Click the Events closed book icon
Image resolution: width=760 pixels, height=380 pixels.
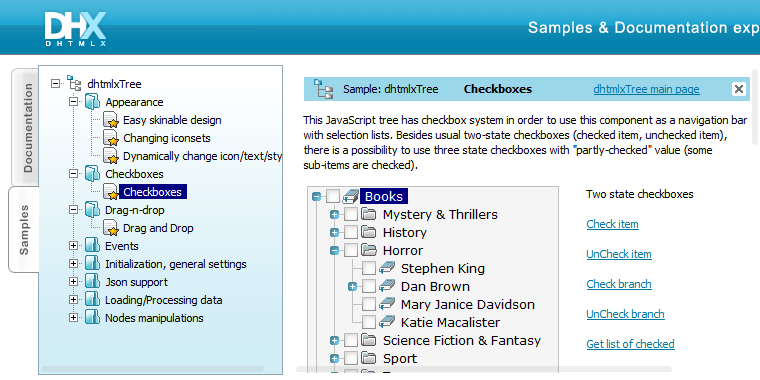92,246
